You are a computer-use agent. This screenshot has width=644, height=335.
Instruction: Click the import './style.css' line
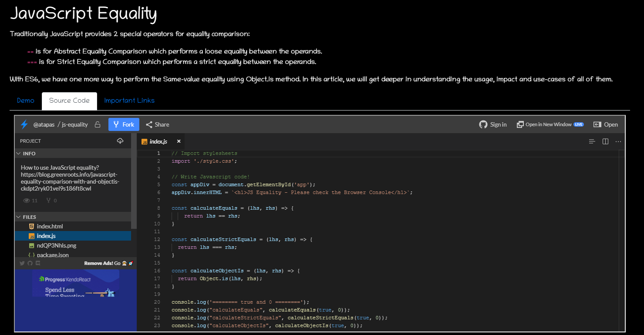pos(204,161)
